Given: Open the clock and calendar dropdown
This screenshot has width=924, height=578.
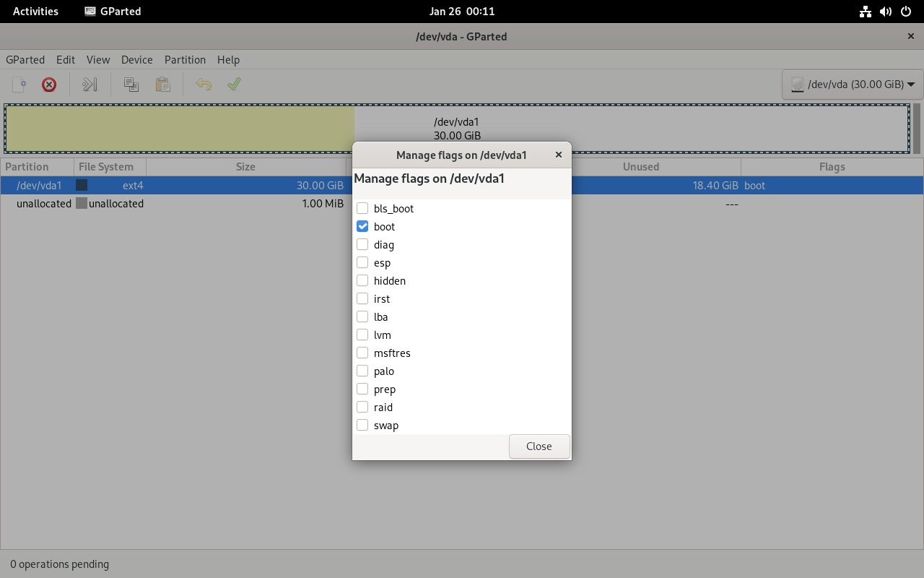Looking at the screenshot, I should coord(462,12).
